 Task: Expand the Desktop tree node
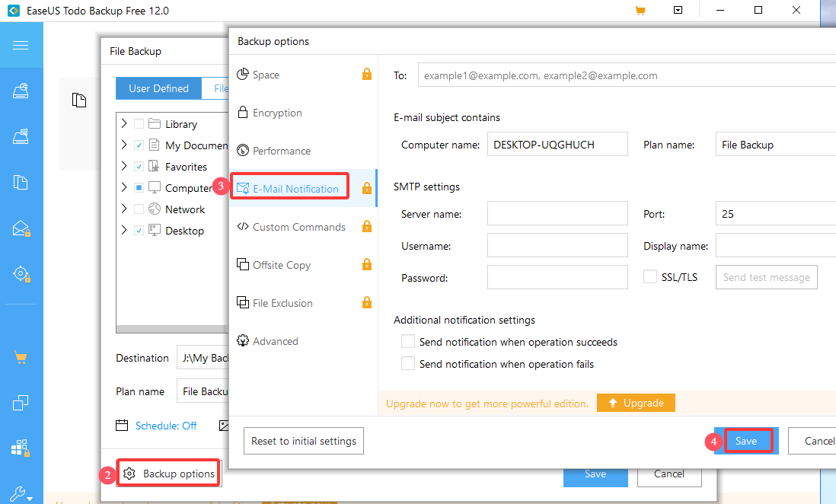124,231
